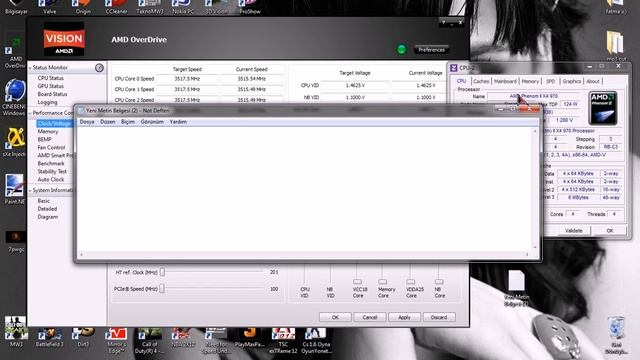Switch to the Memory tab in CPU-Z
The image size is (640, 360).
pos(530,81)
